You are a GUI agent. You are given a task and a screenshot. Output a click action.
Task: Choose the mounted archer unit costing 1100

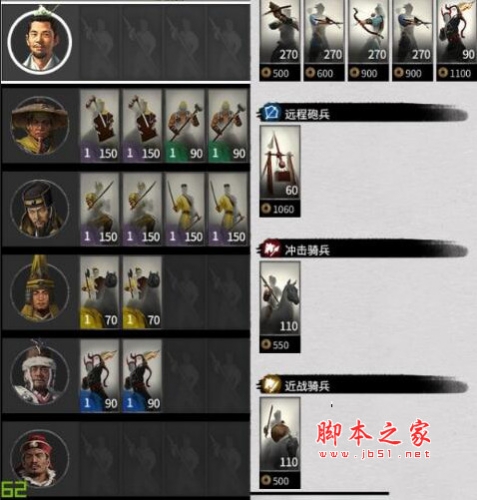457,40
